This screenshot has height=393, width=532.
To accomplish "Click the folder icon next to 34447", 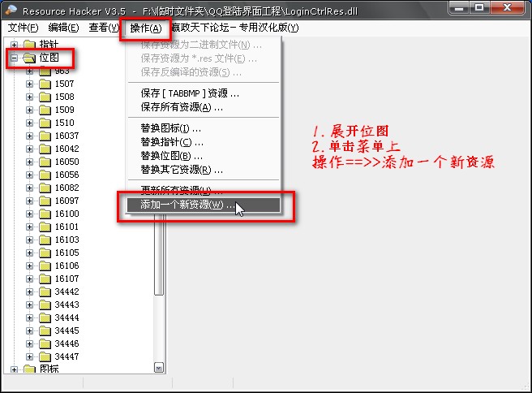I will [45, 356].
